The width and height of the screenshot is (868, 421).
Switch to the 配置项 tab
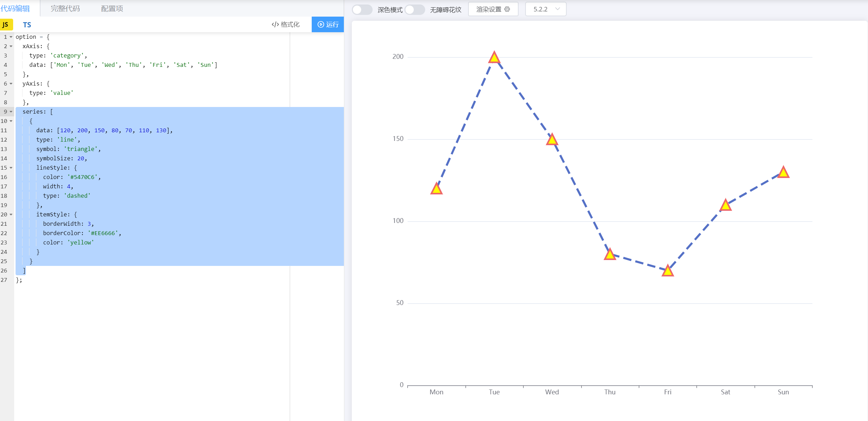[112, 9]
